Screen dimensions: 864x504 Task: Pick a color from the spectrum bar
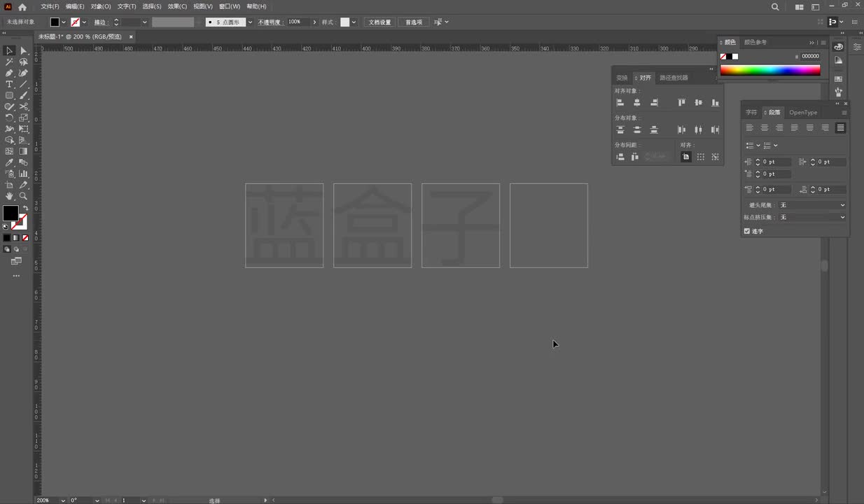(x=770, y=70)
